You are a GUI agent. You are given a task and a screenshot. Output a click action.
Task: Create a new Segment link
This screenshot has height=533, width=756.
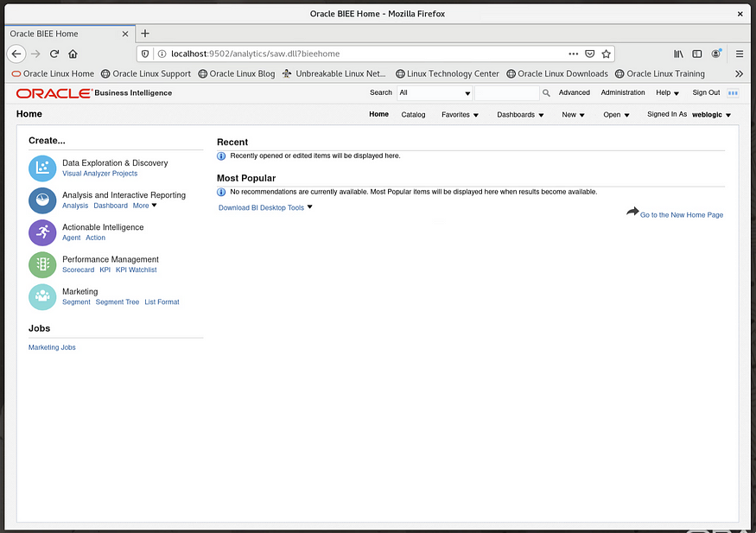click(76, 302)
